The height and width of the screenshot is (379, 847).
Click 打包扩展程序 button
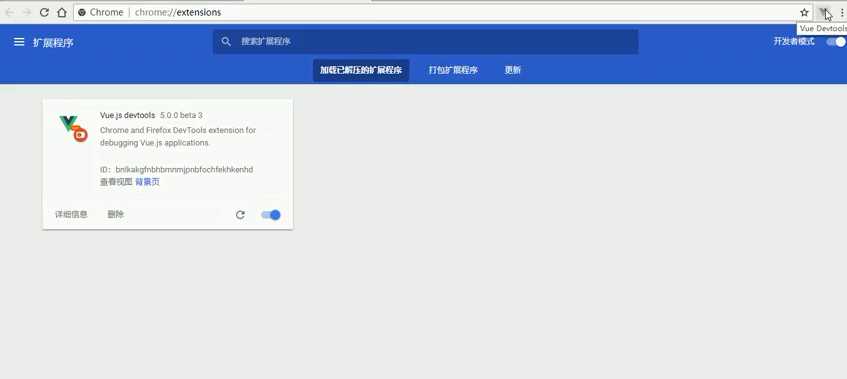(x=453, y=70)
